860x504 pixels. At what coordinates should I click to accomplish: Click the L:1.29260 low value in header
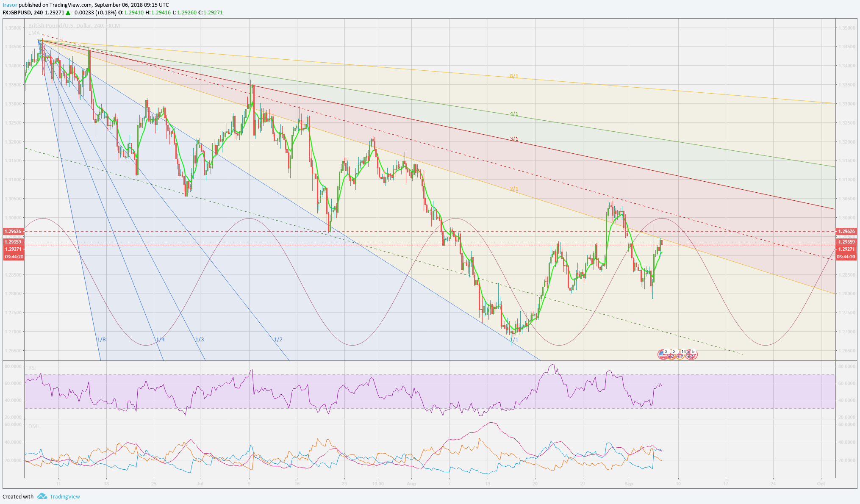pyautogui.click(x=185, y=13)
